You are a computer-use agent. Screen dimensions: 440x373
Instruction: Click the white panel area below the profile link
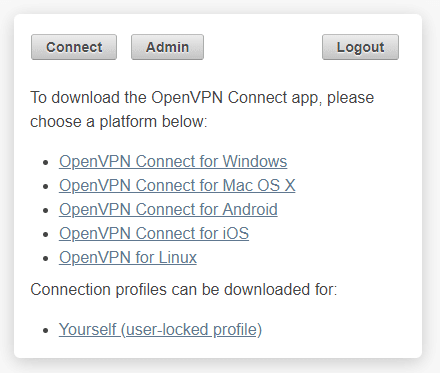pos(218,348)
